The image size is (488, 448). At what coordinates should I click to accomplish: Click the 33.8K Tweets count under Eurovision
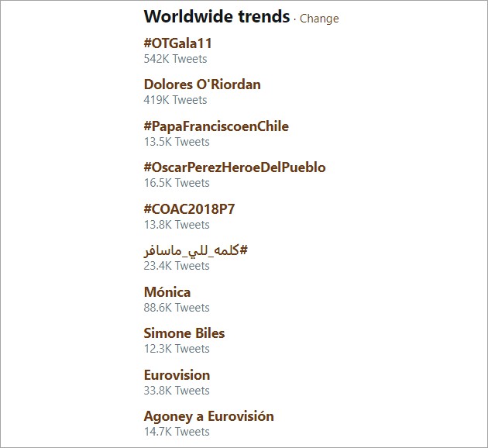point(177,391)
